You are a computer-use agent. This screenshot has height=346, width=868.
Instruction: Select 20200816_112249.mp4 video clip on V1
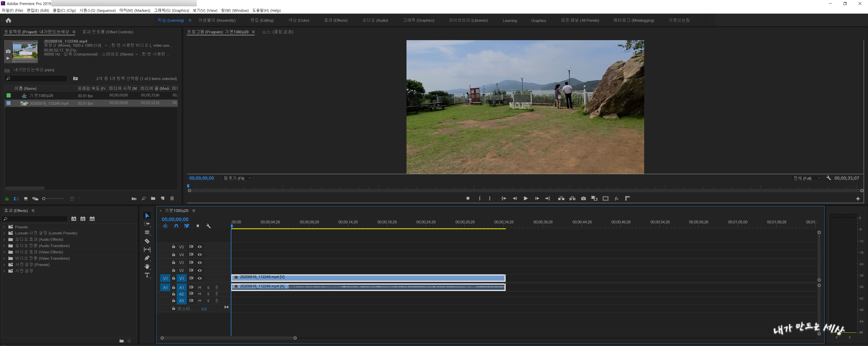click(368, 278)
